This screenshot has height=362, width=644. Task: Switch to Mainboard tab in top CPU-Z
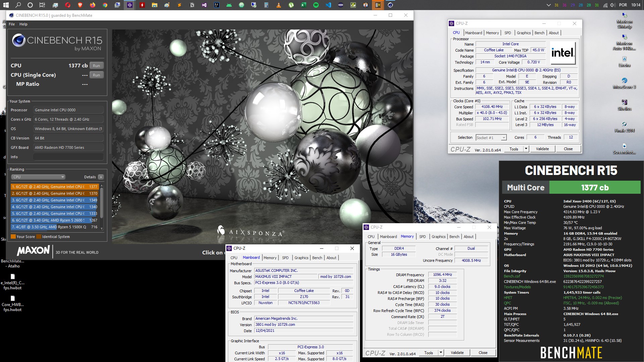pos(474,33)
